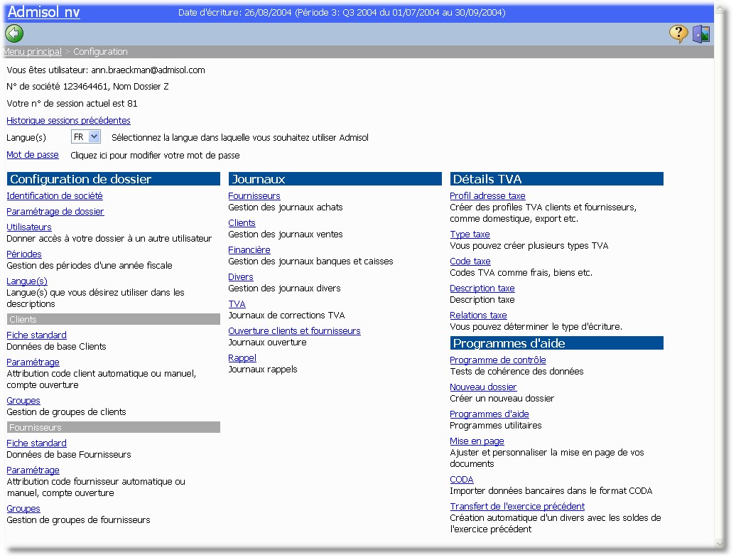Click the user email ann.braeckman@admisol.com text
This screenshot has width=736, height=560.
coord(148,70)
